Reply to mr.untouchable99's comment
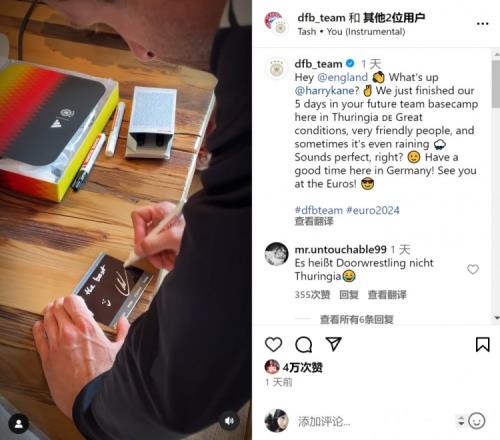The width and height of the screenshot is (500, 440). [x=349, y=295]
